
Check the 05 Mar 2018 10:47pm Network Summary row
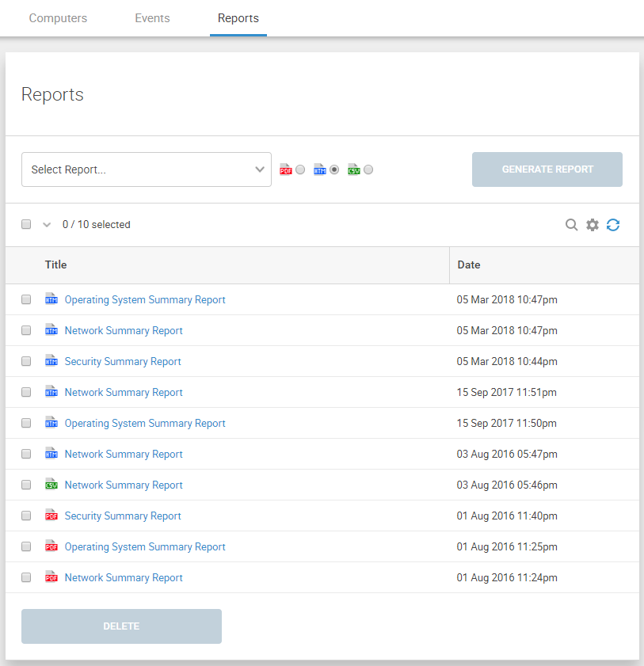(x=26, y=330)
